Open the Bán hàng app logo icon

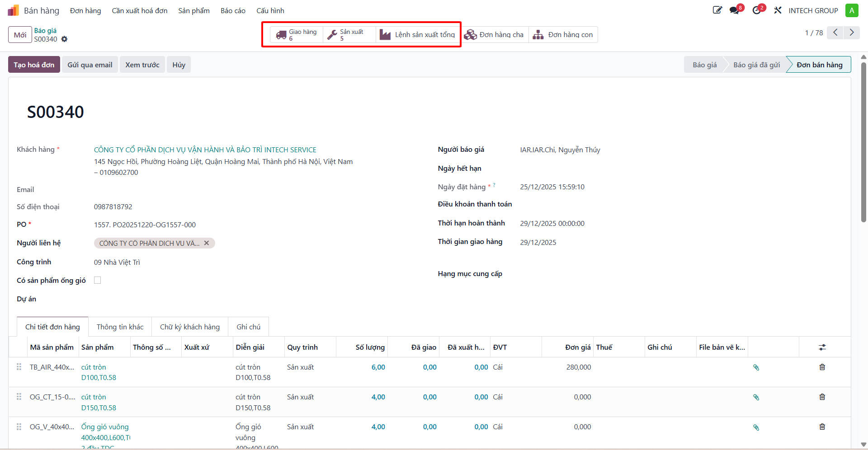point(14,10)
